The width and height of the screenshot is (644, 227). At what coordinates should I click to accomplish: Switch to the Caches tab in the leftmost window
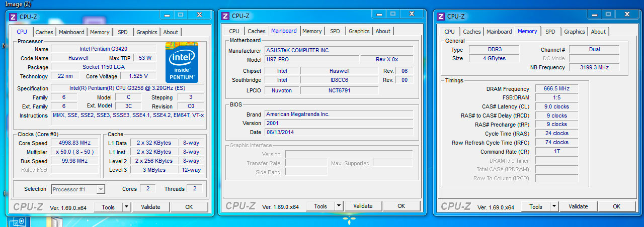click(44, 32)
